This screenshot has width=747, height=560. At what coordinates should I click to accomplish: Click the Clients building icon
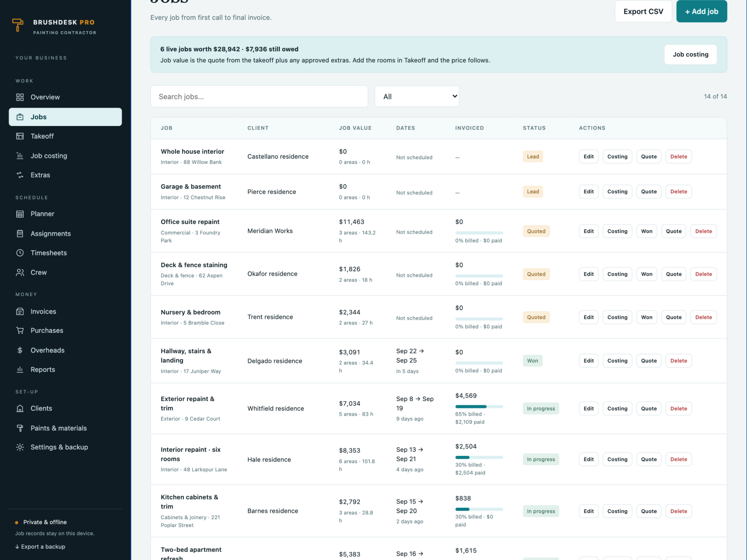[x=20, y=408]
